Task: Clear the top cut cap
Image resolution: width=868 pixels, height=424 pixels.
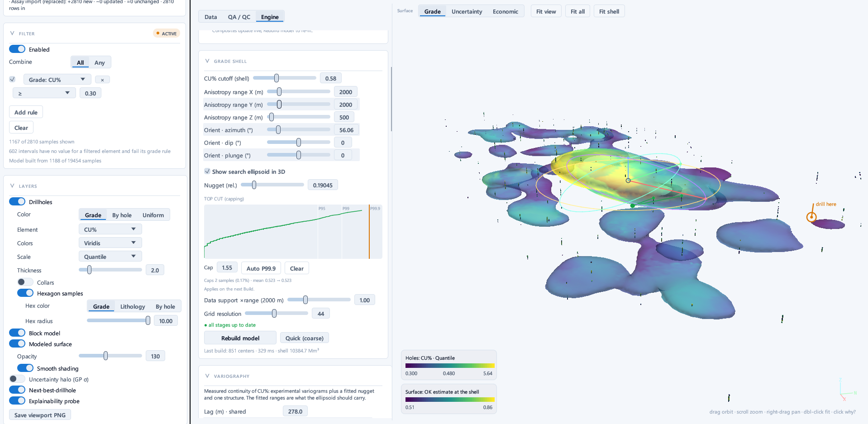Action: 297,268
